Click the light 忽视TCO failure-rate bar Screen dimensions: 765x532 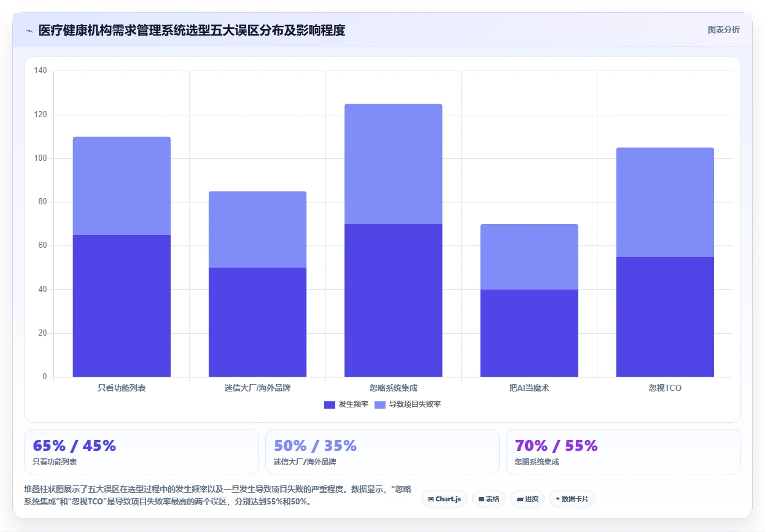(665, 202)
